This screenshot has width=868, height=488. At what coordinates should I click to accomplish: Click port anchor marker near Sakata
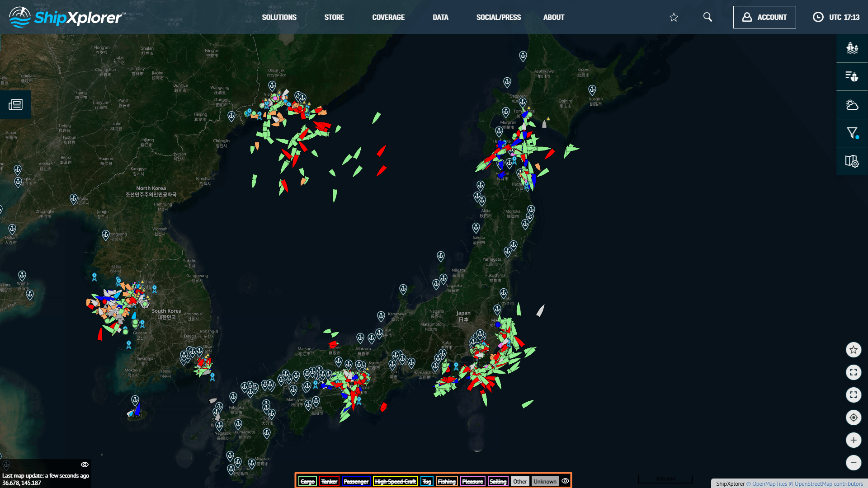click(x=476, y=228)
